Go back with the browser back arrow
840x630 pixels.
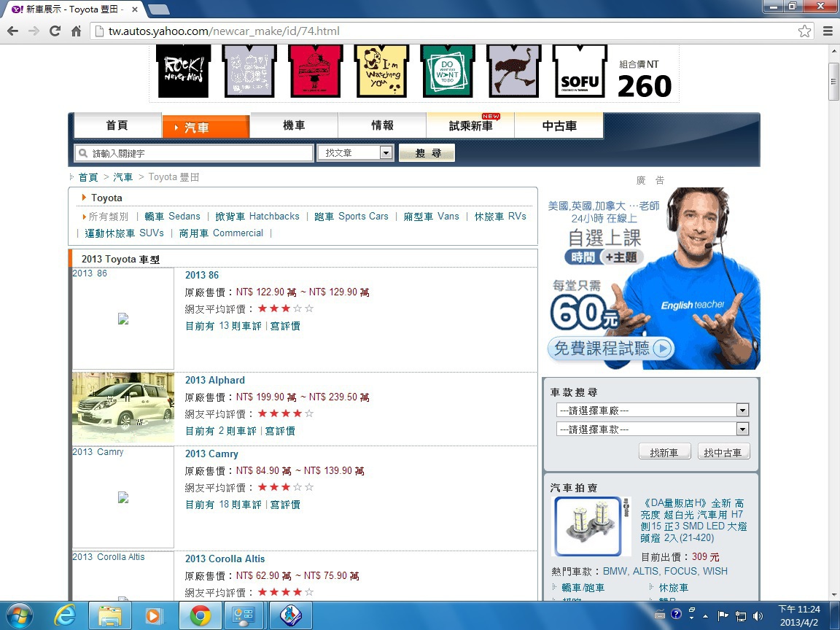[x=13, y=31]
